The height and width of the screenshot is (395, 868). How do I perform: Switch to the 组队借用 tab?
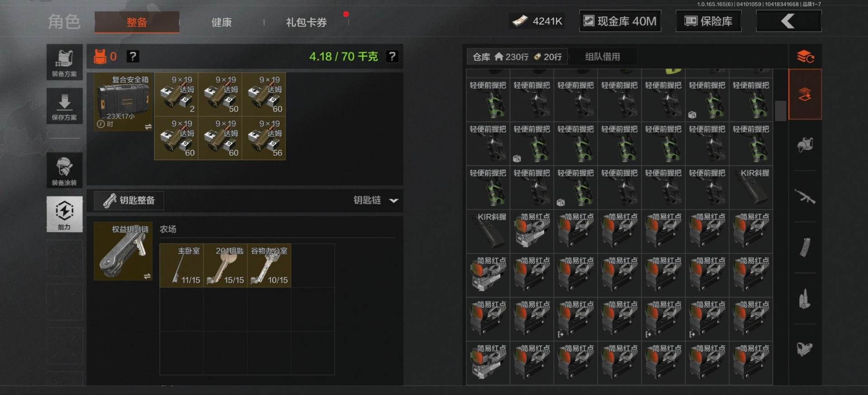(603, 57)
